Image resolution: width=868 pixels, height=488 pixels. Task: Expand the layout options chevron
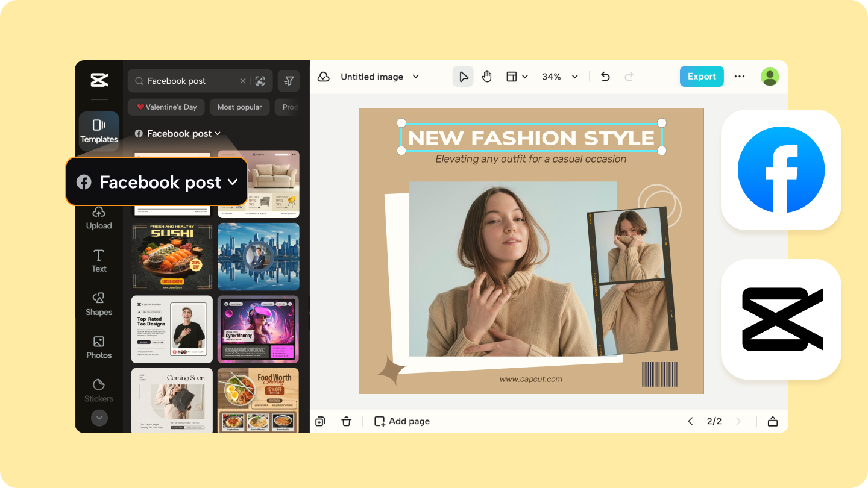click(525, 77)
